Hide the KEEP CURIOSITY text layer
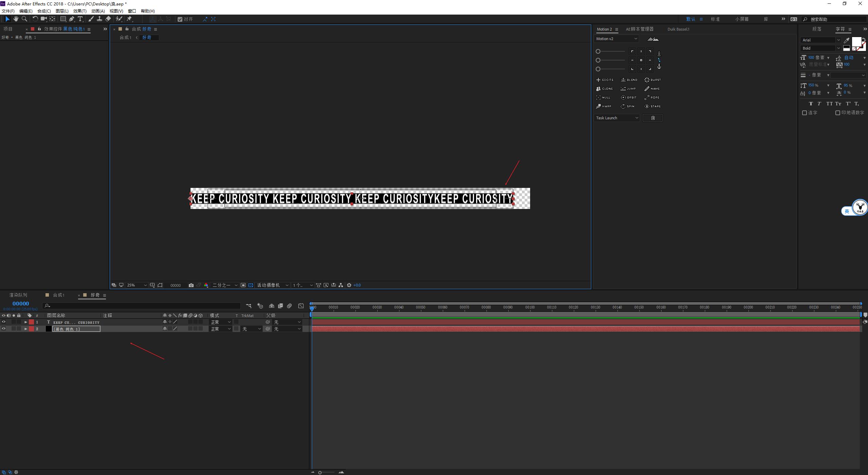Screen dimensions: 868x475 tap(4, 322)
